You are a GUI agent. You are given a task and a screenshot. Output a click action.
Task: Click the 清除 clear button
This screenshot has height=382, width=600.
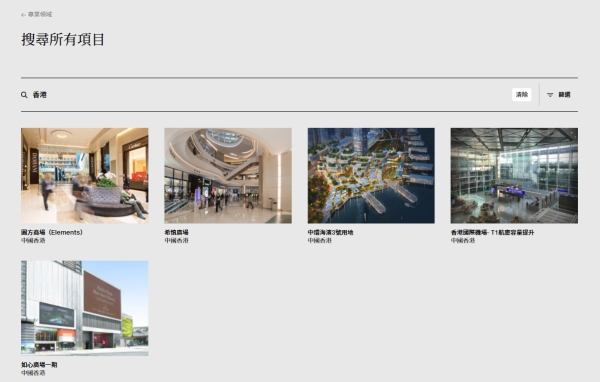pyautogui.click(x=522, y=95)
